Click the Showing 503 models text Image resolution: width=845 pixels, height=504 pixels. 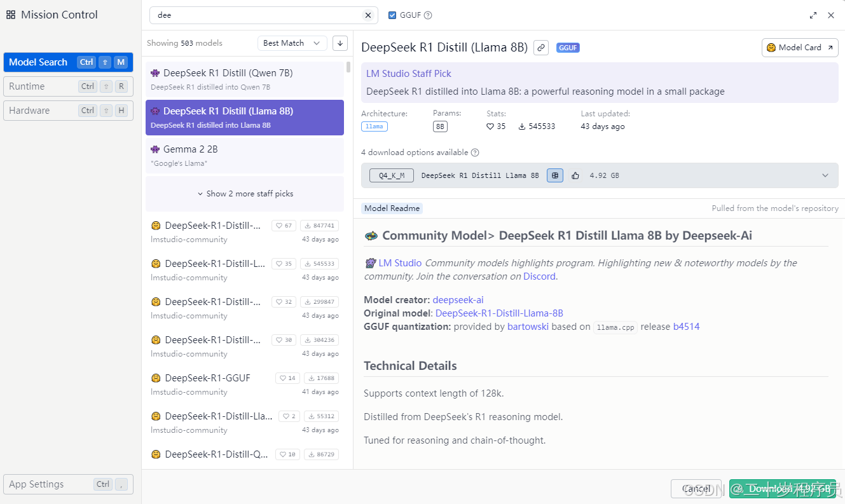coord(184,43)
